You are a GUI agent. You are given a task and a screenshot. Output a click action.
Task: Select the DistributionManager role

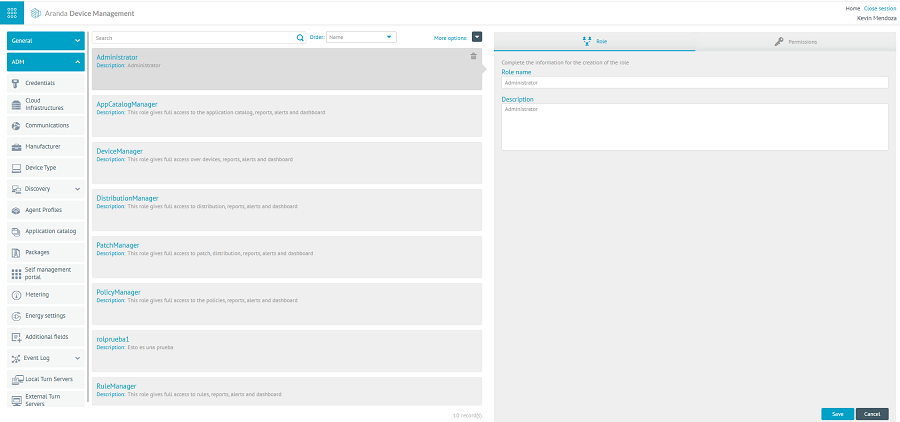(x=287, y=210)
